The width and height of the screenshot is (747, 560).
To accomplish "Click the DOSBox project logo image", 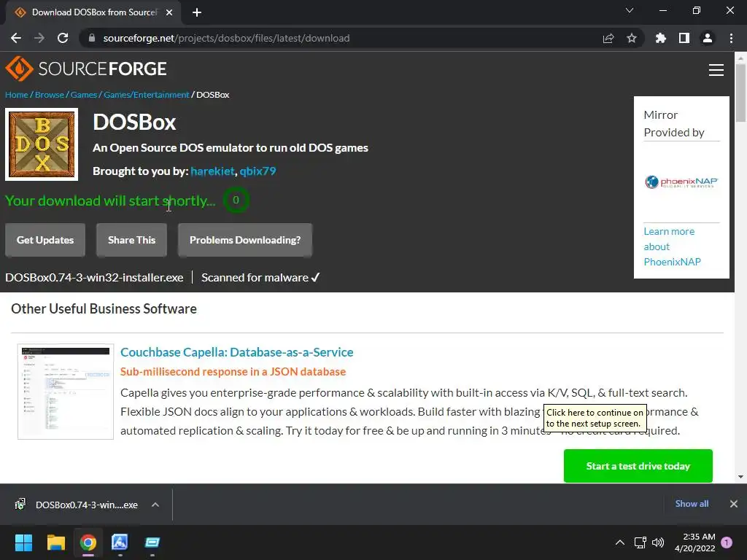I will [42, 144].
